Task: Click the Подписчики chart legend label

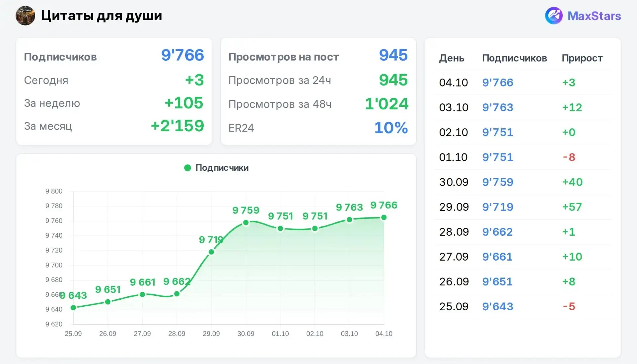Action: click(222, 168)
